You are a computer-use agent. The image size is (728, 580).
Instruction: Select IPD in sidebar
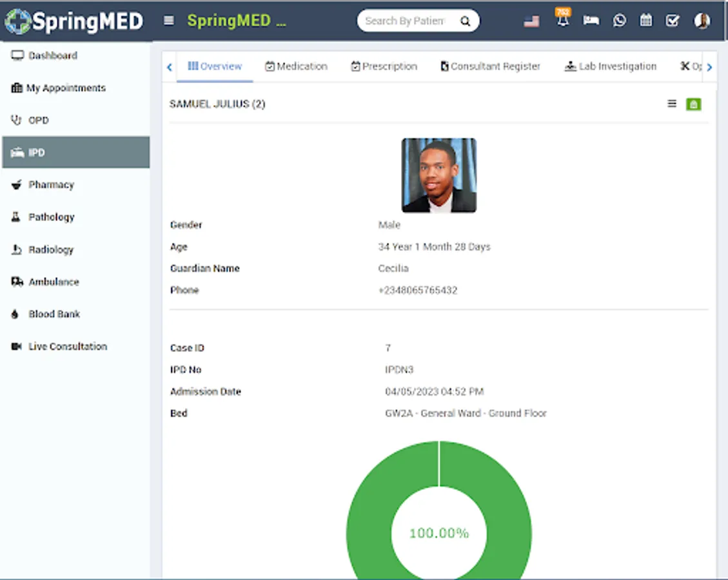click(x=76, y=152)
